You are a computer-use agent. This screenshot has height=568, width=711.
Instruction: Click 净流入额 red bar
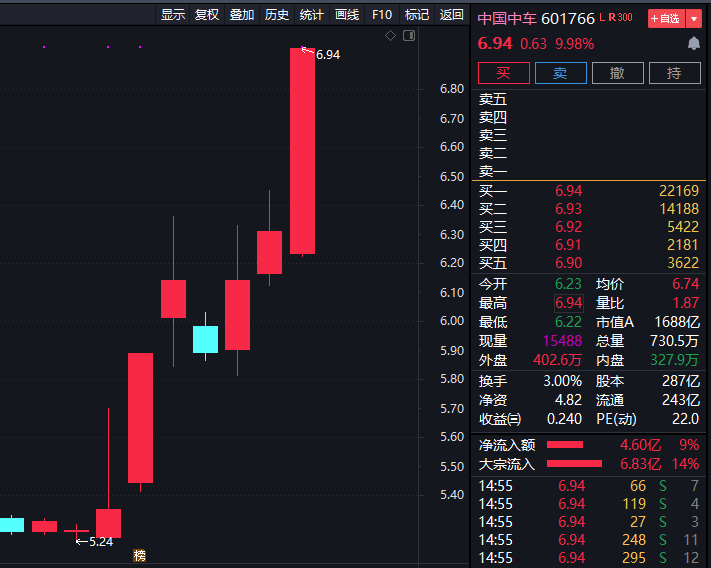565,445
